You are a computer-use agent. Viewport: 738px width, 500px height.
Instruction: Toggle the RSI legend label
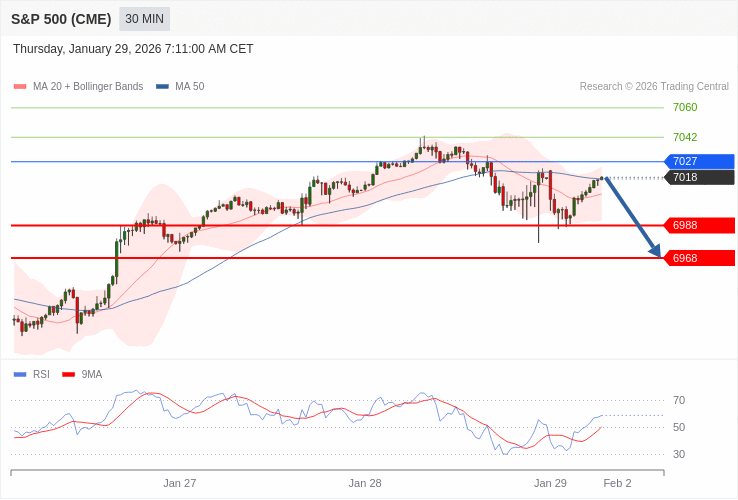[41, 375]
